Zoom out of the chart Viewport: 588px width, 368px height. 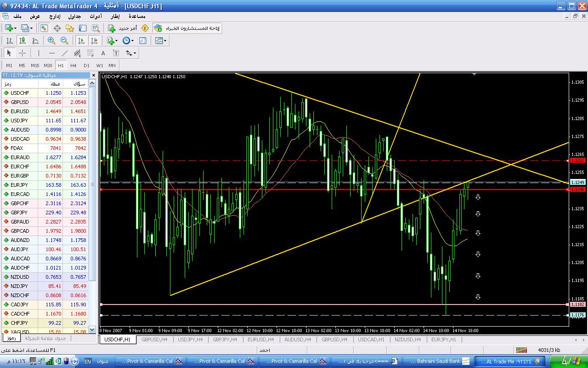click(64, 40)
